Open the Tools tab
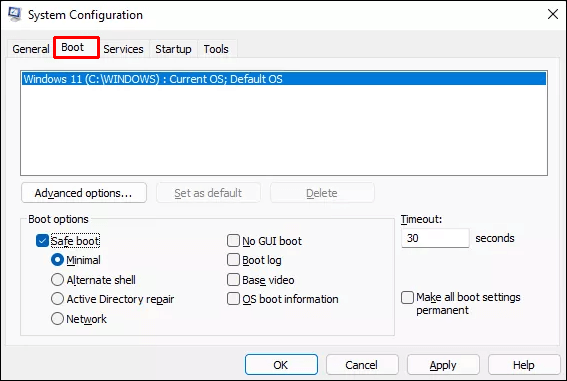Viewport: 567px width, 381px height. (216, 49)
